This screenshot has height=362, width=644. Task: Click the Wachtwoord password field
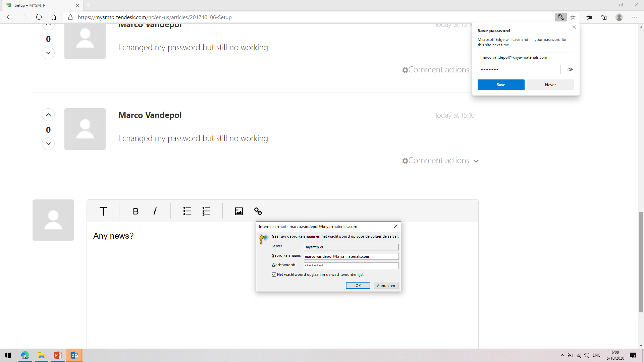tap(351, 265)
